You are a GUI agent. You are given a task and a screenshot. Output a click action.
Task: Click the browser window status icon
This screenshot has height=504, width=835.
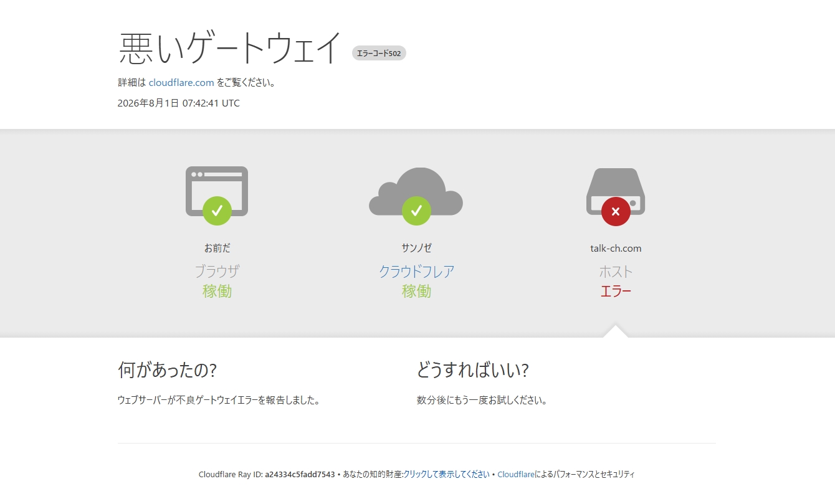pyautogui.click(x=217, y=195)
